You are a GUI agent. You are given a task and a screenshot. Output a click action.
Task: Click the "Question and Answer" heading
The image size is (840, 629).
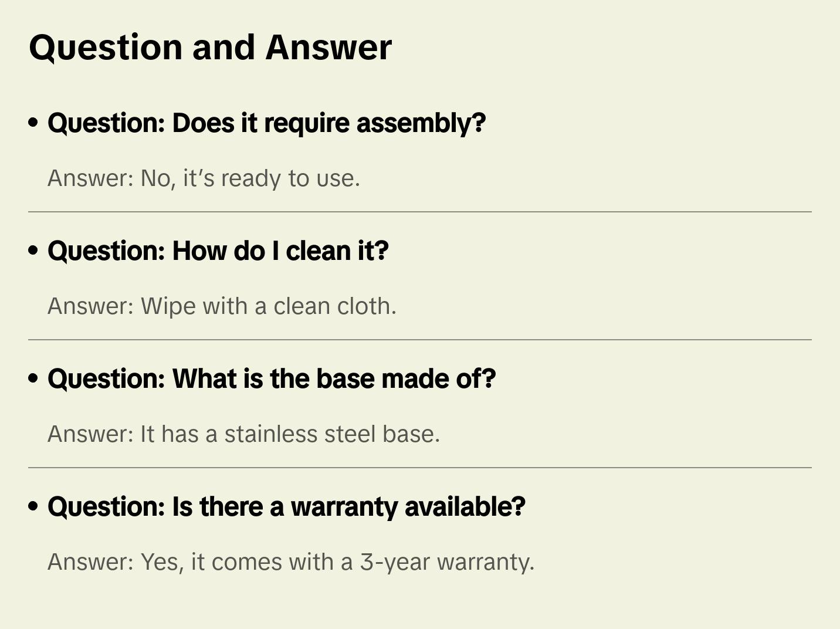pos(210,48)
